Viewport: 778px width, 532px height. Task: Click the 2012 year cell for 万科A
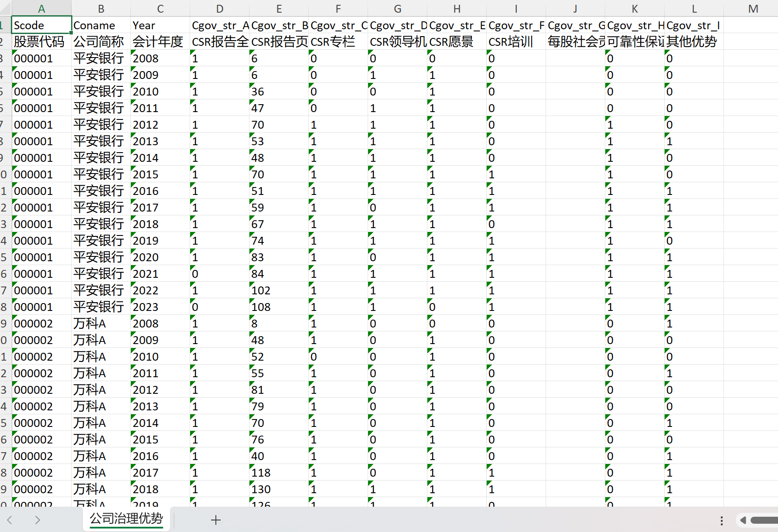(x=160, y=389)
